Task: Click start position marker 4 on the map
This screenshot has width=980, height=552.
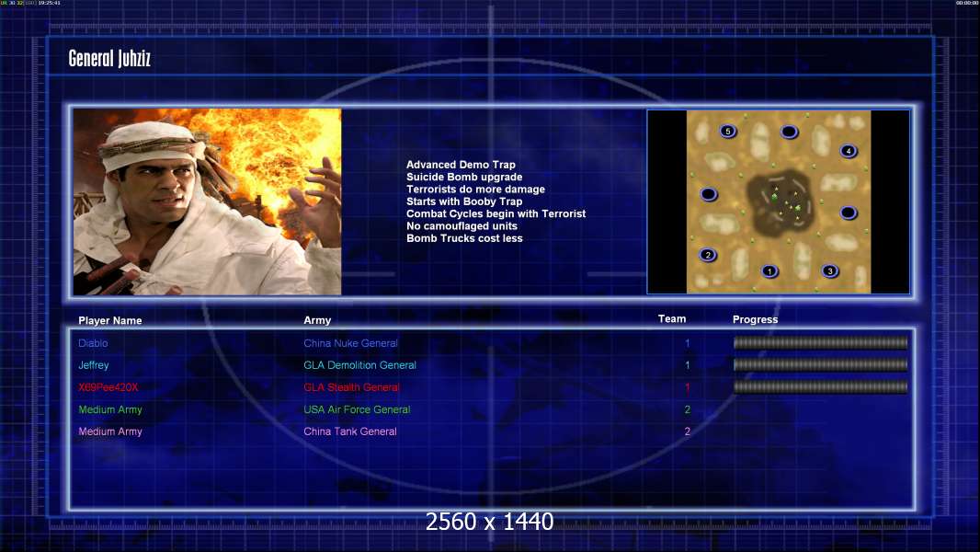Action: [x=849, y=151]
